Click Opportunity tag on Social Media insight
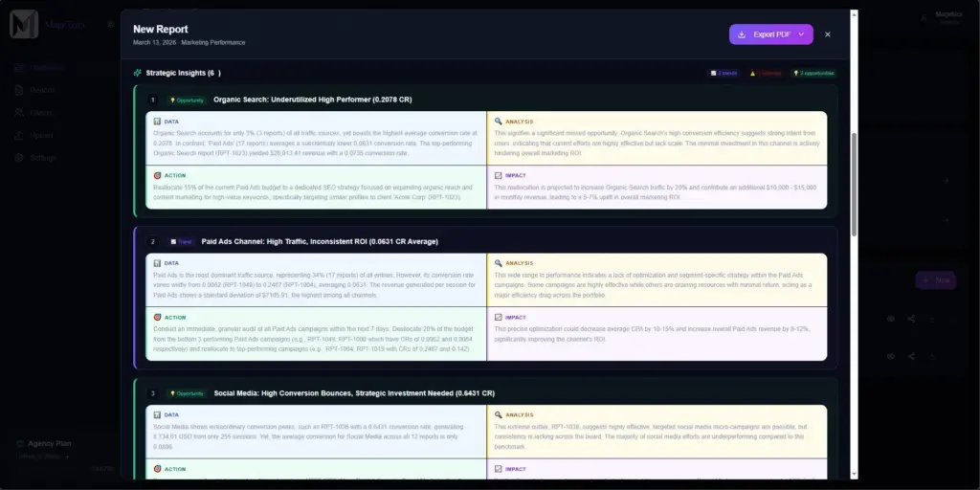This screenshot has width=980, height=490. coord(187,393)
